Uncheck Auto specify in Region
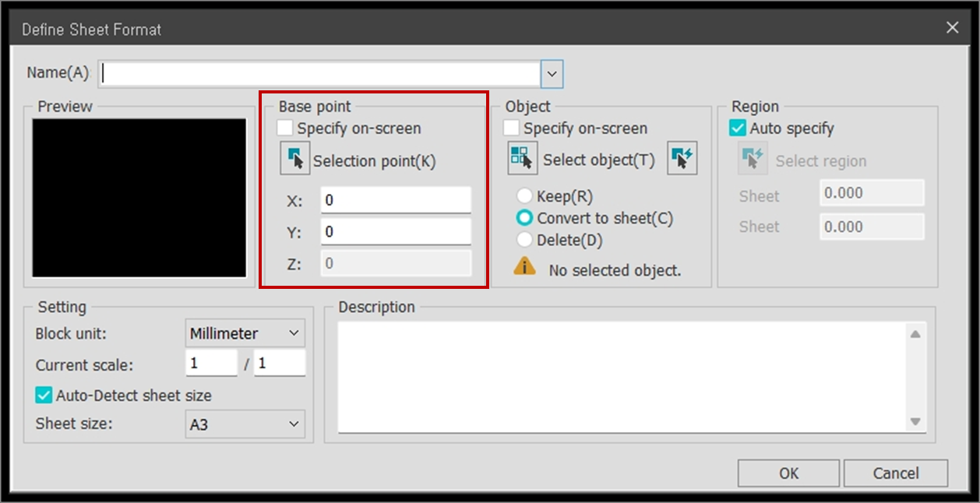 click(739, 128)
